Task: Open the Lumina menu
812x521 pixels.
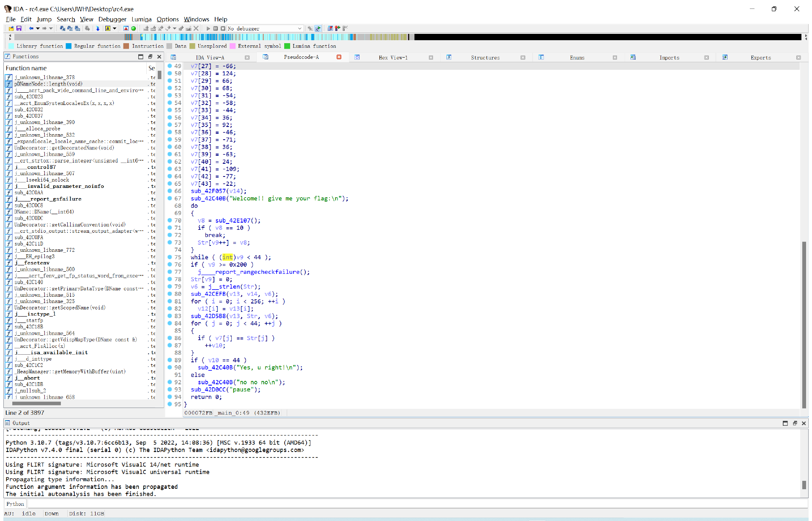Action: (141, 19)
